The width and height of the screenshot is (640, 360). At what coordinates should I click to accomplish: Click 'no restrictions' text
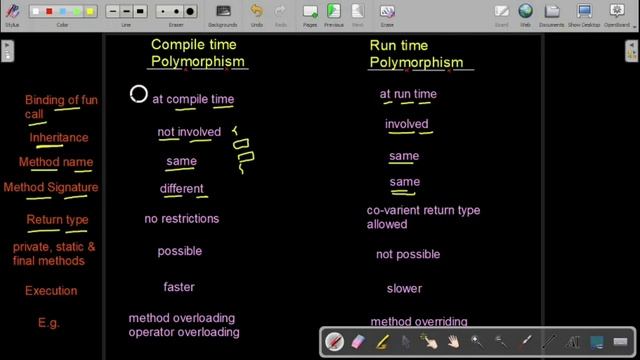pyautogui.click(x=182, y=219)
